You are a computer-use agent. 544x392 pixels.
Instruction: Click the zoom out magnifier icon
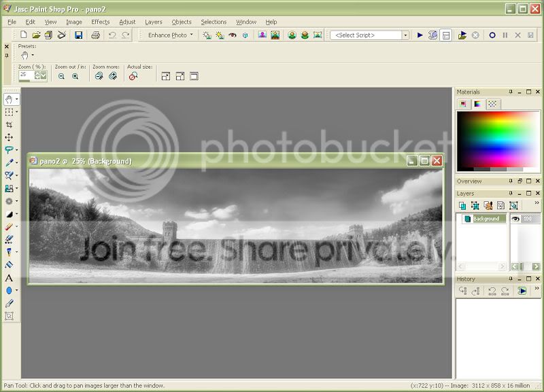(x=61, y=76)
